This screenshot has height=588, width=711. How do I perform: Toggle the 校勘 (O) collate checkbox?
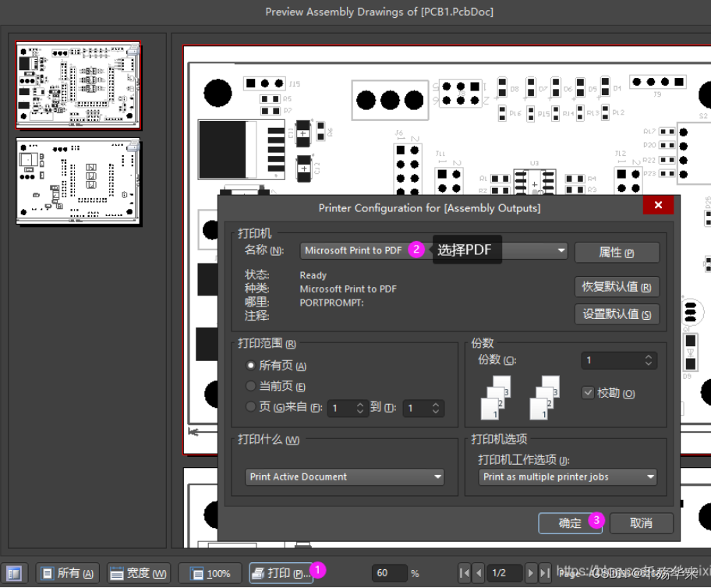click(588, 392)
